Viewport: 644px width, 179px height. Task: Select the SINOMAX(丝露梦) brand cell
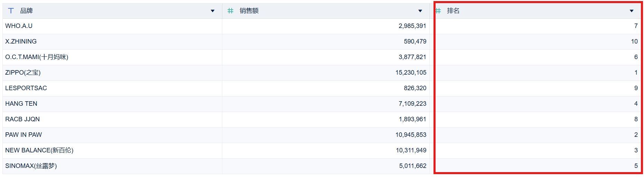coord(112,166)
